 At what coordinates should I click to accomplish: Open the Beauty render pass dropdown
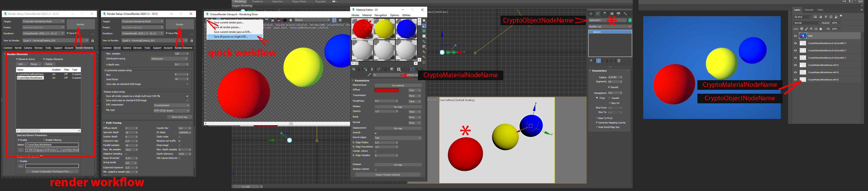312,20
